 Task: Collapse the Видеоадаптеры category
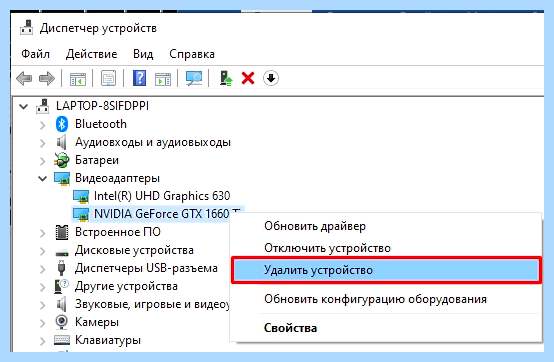coord(42,178)
